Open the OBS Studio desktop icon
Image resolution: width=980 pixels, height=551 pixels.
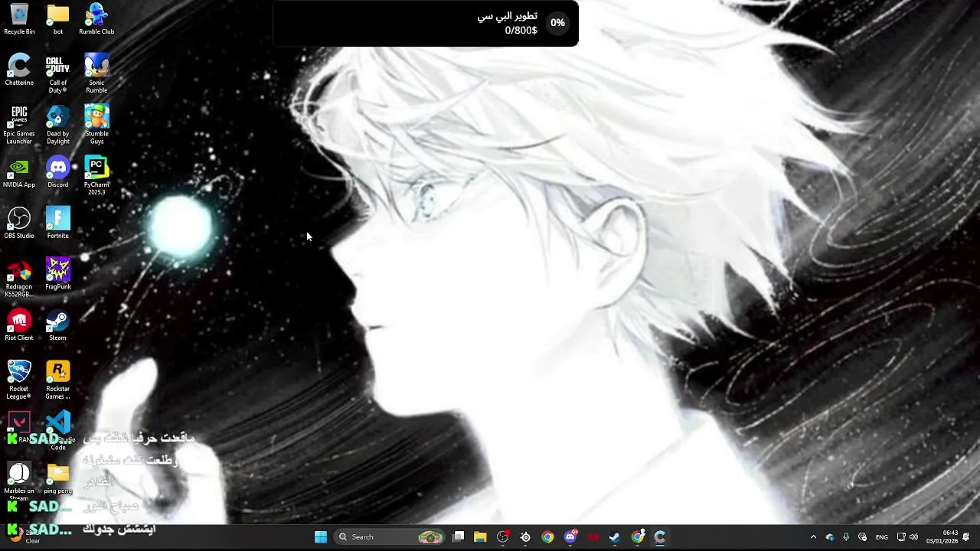19,223
